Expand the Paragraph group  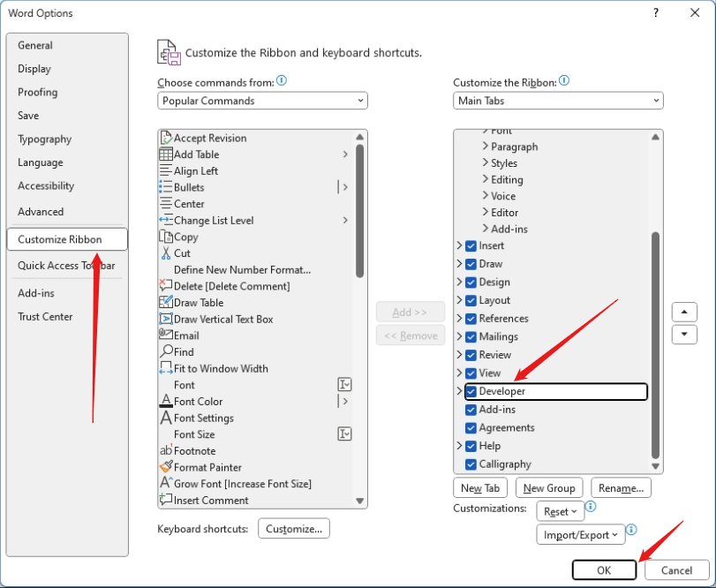click(485, 146)
